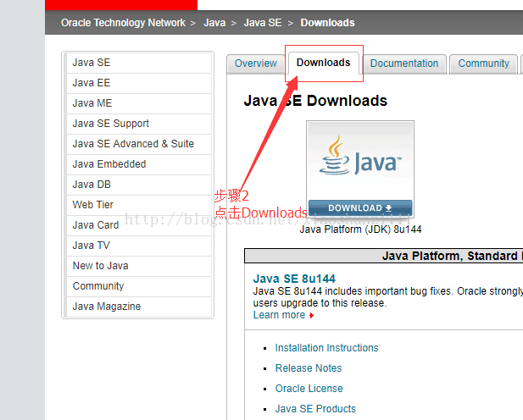This screenshot has width=523, height=420.
Task: Open the Overview tab
Action: coord(256,64)
